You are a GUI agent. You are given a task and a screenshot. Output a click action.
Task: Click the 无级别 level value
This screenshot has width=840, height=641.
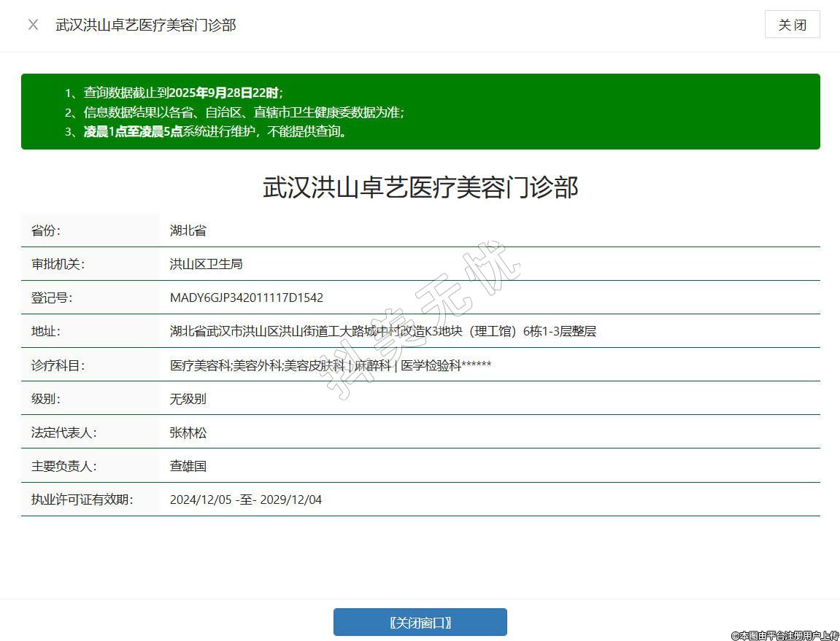point(188,399)
